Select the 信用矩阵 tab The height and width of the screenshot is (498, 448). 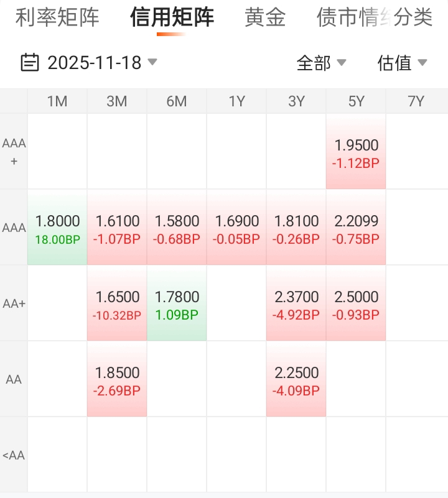pyautogui.click(x=172, y=17)
